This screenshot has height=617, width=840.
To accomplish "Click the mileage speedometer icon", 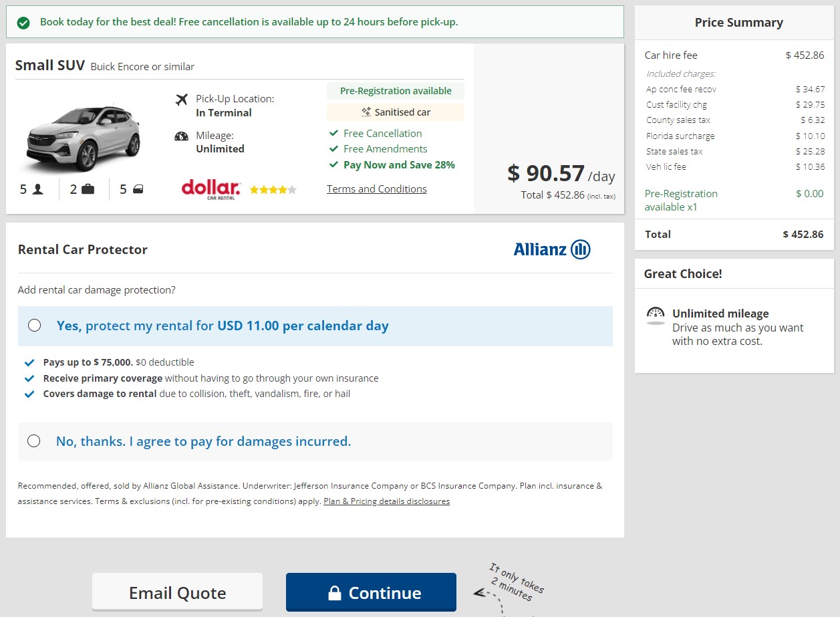I will [181, 136].
